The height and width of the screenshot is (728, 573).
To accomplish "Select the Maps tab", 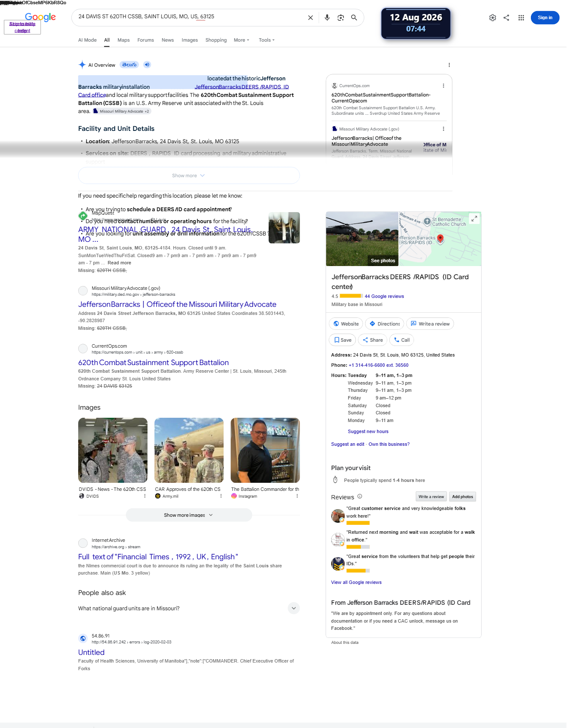I will 124,40.
